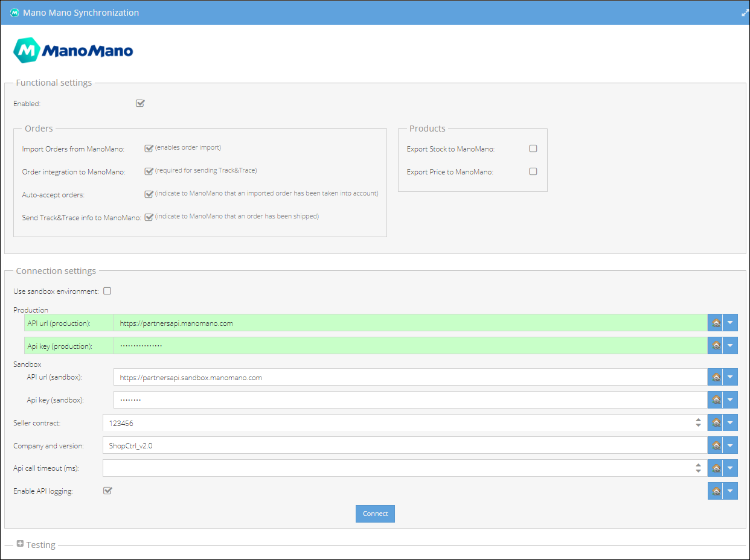Screen dimensions: 750x560
Task: Click the house icon beside Seller contract
Action: pyautogui.click(x=716, y=422)
